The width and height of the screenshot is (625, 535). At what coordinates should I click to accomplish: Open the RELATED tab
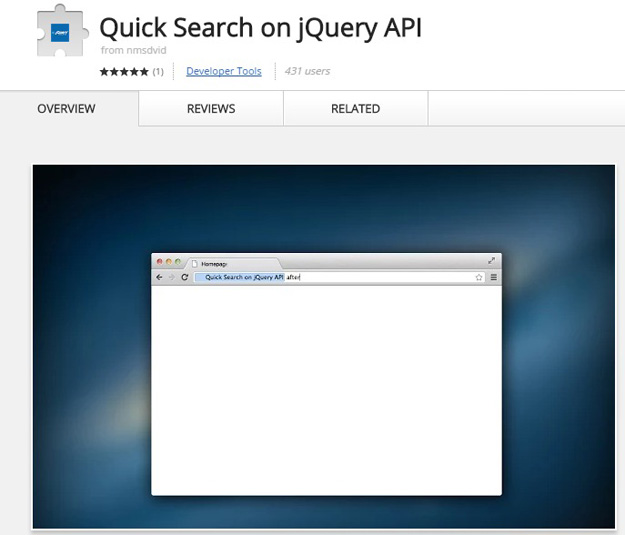point(356,108)
